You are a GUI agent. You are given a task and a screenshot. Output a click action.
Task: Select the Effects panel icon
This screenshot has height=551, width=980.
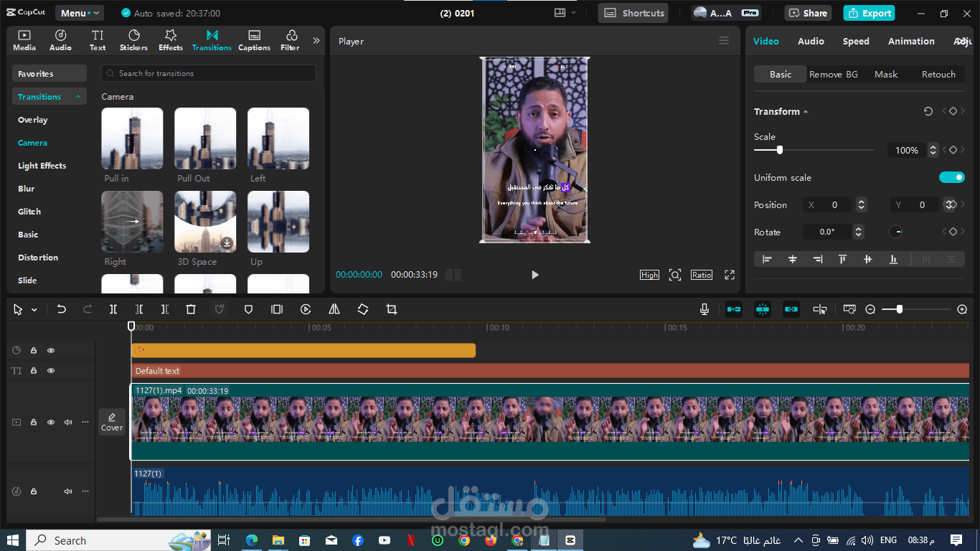[171, 40]
